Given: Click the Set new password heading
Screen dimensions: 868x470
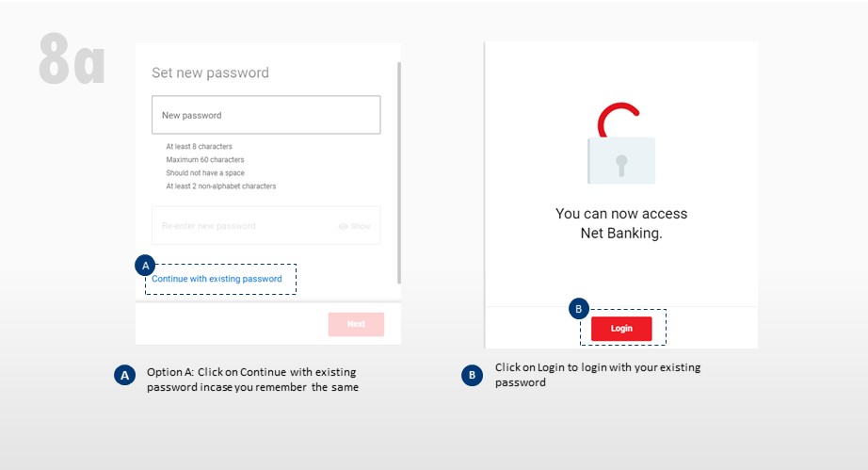Looking at the screenshot, I should point(210,73).
